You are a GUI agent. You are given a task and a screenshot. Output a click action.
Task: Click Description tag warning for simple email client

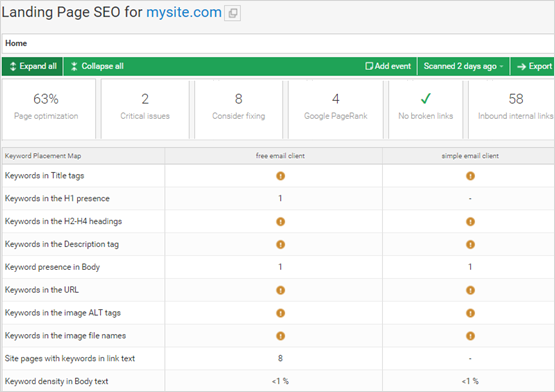point(470,244)
